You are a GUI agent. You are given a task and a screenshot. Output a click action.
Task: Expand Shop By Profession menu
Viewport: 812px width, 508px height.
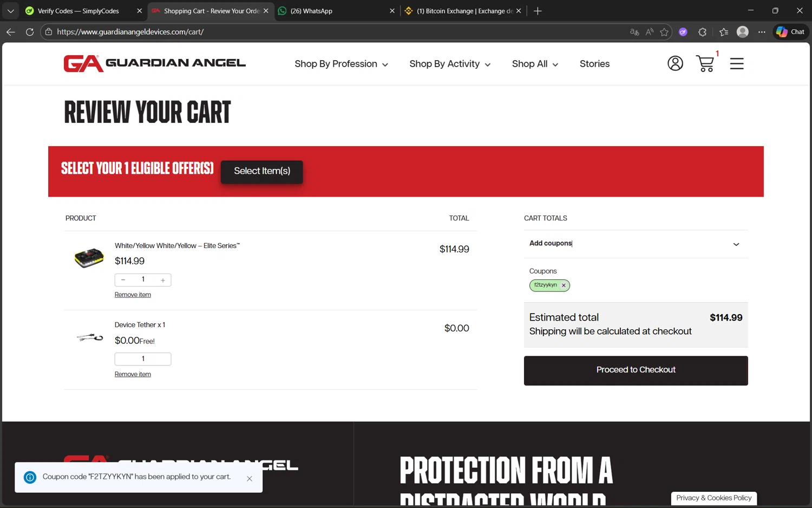(x=341, y=64)
